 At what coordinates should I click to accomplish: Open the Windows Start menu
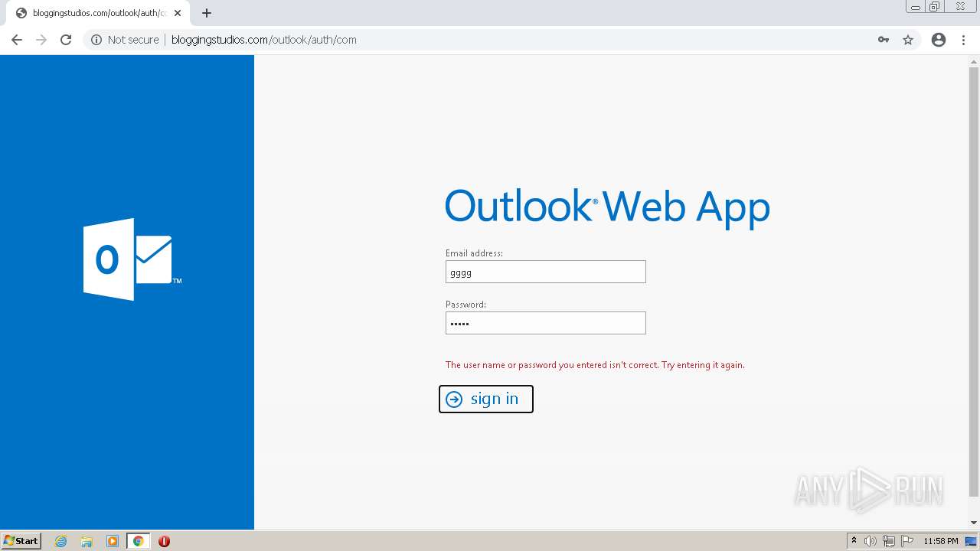coord(21,541)
